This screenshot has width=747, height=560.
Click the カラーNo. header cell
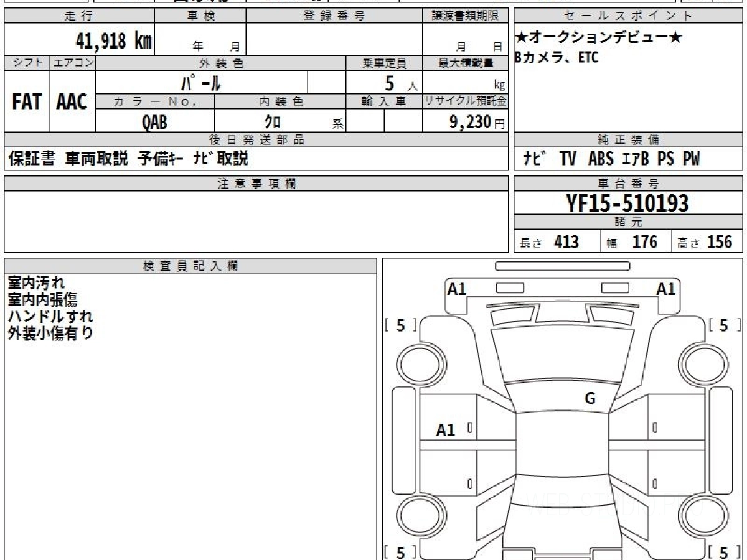coord(155,101)
